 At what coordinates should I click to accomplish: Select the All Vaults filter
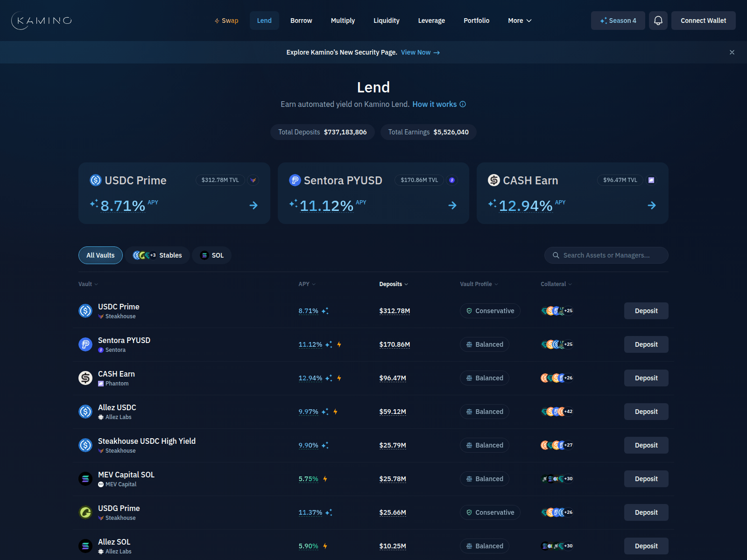[100, 255]
